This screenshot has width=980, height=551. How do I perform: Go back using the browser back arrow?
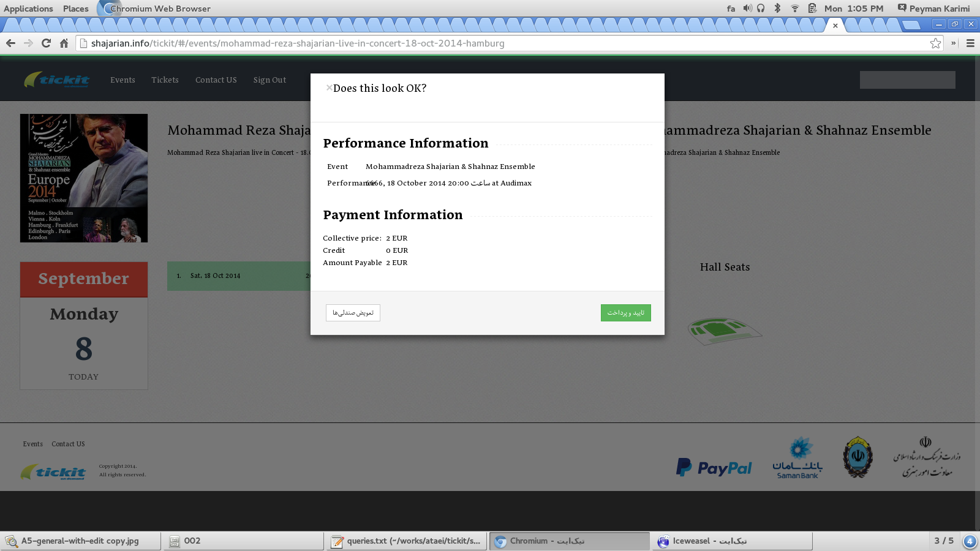click(x=10, y=43)
